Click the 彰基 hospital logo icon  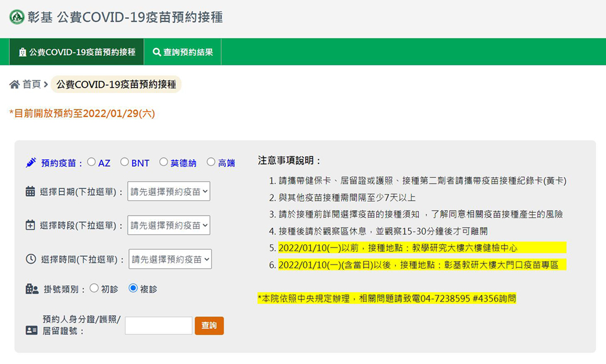[x=17, y=17]
